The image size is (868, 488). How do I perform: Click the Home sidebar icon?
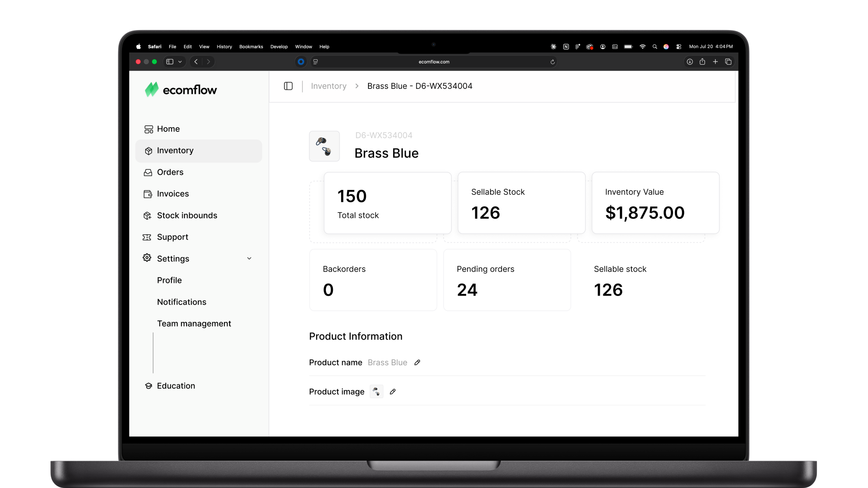148,129
